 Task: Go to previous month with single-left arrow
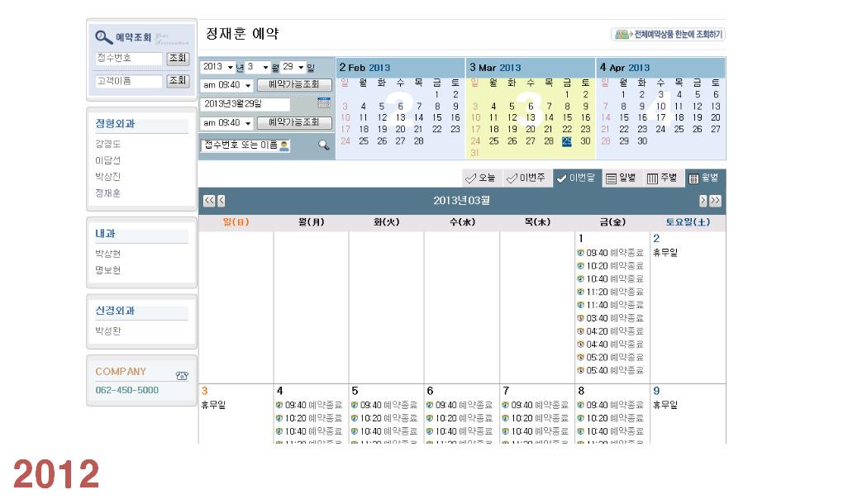point(221,201)
